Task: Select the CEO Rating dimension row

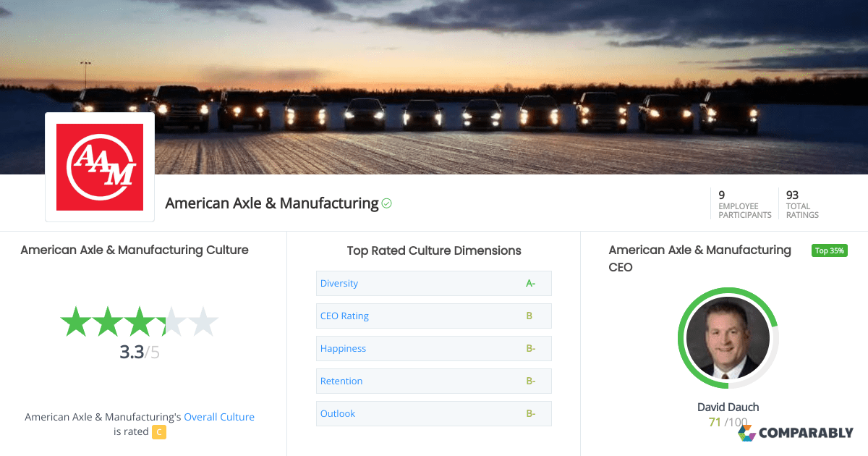Action: coord(344,316)
